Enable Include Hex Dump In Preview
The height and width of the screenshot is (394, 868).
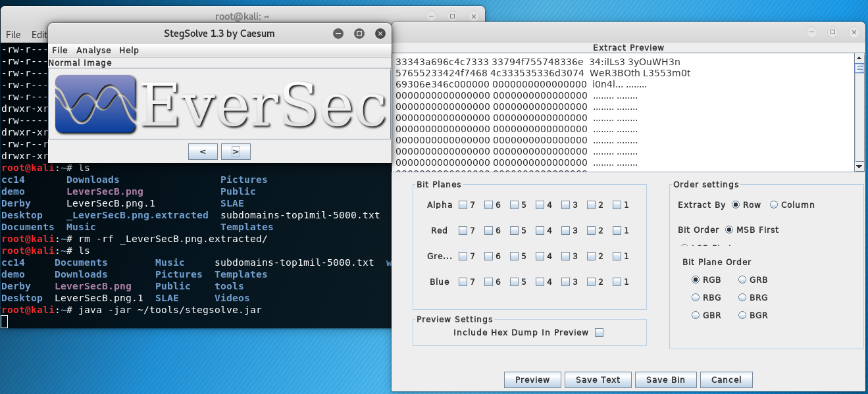pos(599,332)
